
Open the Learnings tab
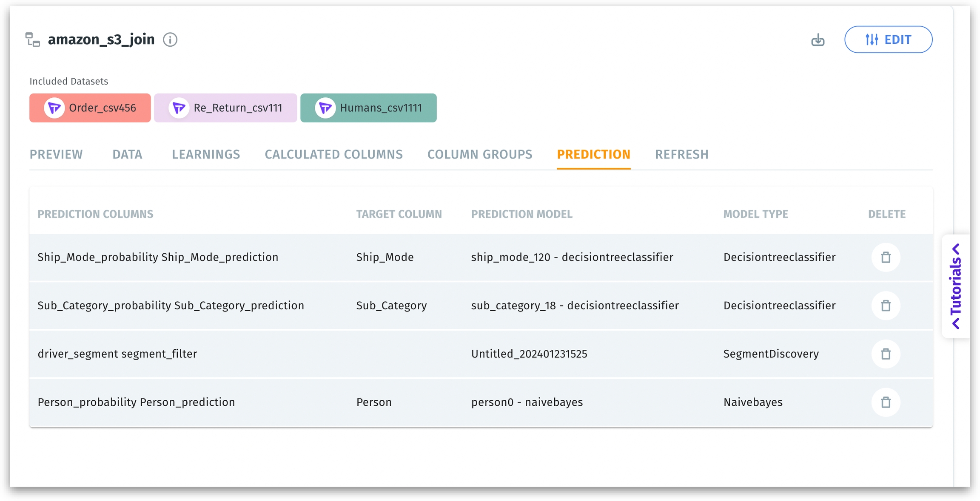(206, 154)
